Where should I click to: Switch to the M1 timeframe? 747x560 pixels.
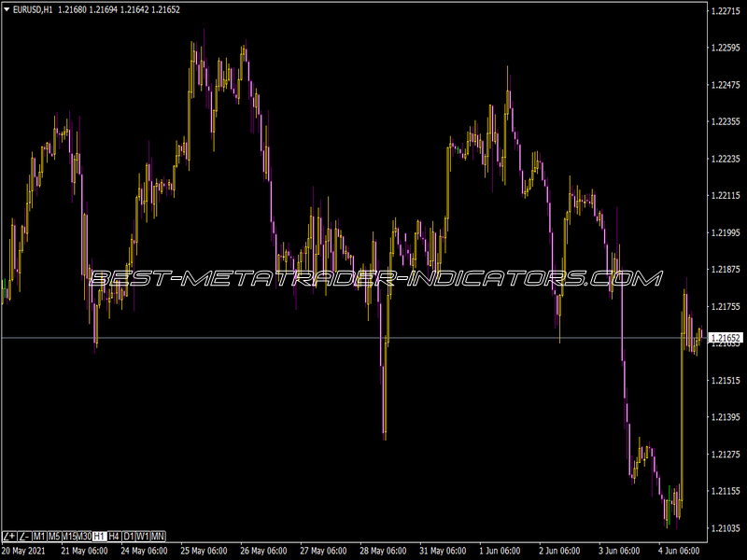click(x=39, y=536)
